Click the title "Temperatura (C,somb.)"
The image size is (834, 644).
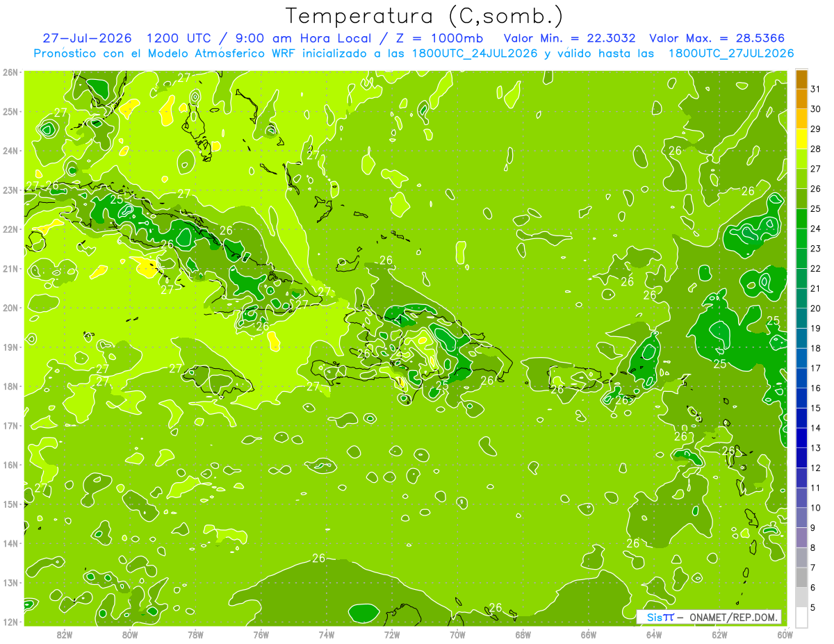click(424, 16)
